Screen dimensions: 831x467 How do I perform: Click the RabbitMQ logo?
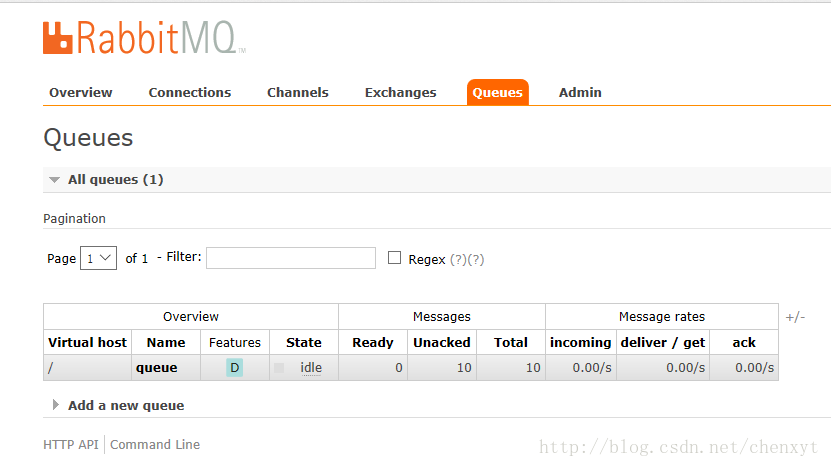(x=144, y=38)
